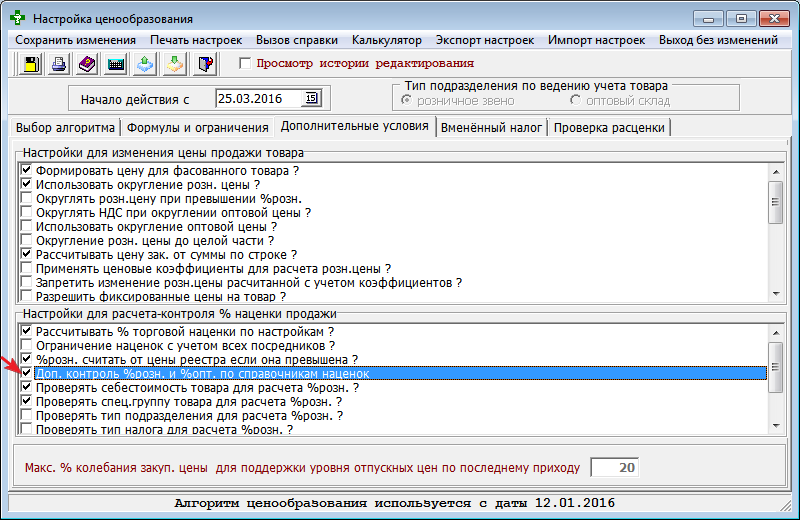Open calendar picker next to the start date

tap(311, 98)
